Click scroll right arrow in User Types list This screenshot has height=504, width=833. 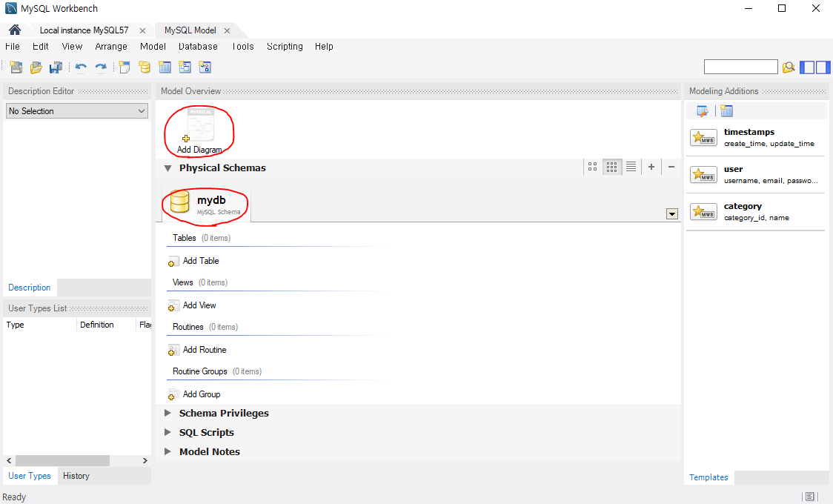[x=145, y=460]
